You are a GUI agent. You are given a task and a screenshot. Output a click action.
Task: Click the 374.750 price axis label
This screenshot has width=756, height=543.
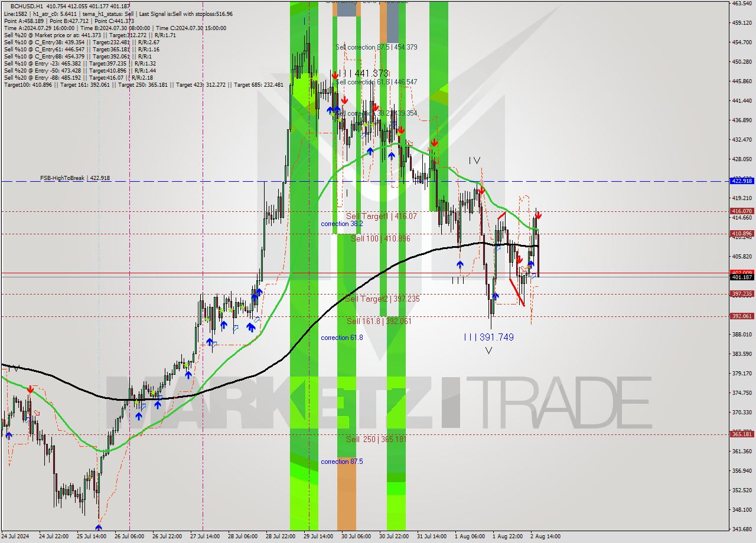(x=741, y=392)
